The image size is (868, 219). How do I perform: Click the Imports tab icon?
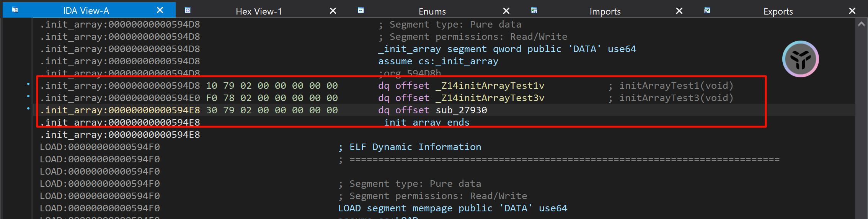click(x=534, y=10)
